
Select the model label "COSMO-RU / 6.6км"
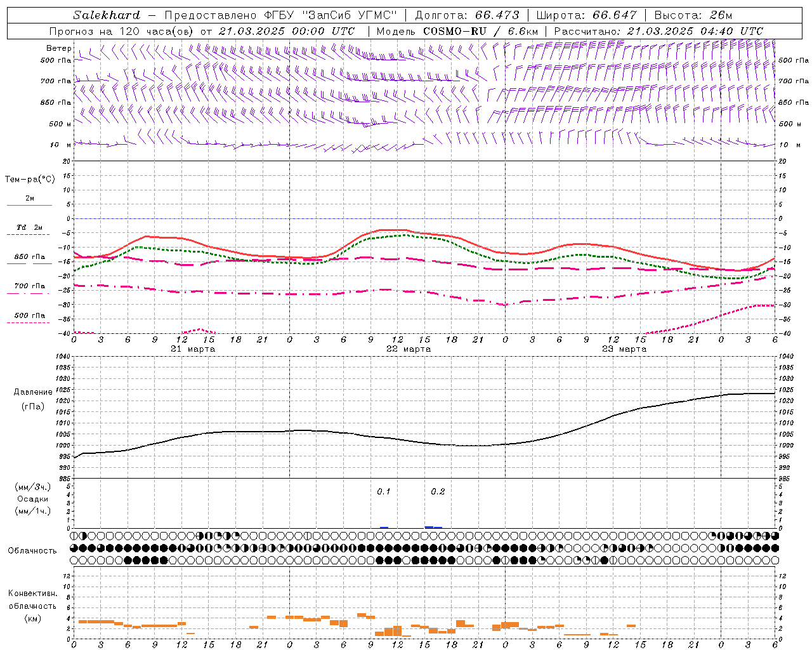tap(481, 31)
